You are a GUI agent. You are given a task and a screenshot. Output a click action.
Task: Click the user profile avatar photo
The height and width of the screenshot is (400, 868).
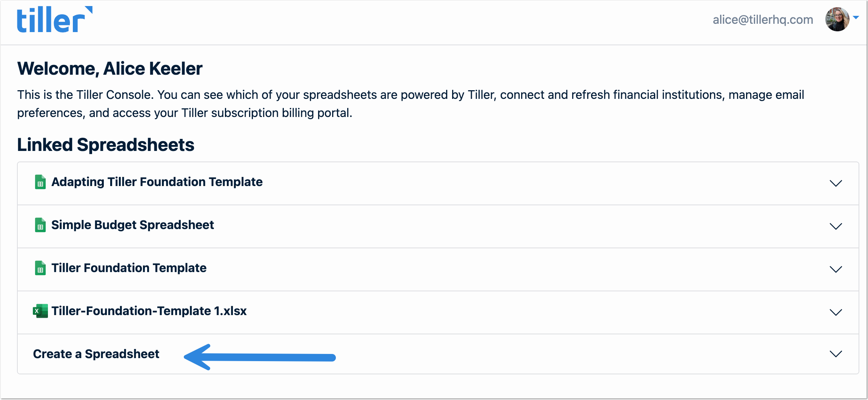[x=837, y=20]
